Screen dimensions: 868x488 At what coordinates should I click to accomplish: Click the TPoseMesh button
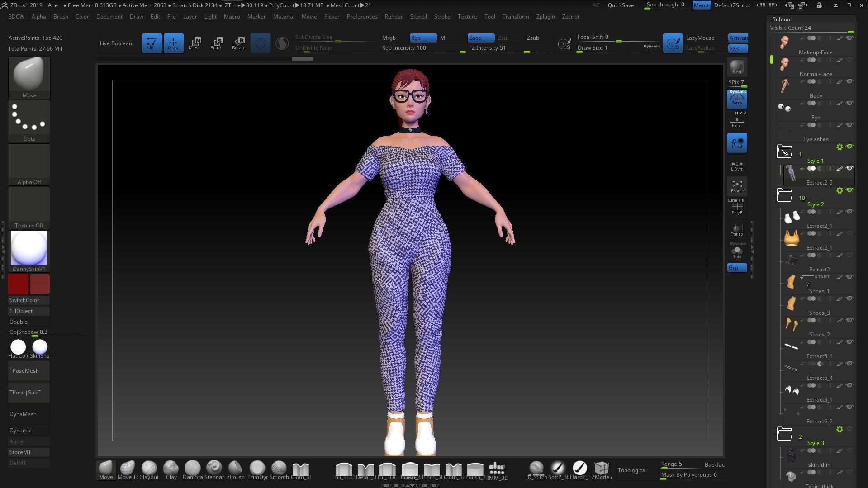point(29,371)
